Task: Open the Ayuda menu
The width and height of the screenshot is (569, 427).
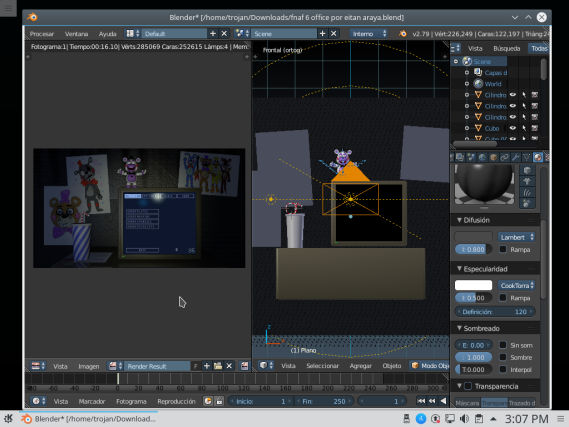Action: (107, 34)
